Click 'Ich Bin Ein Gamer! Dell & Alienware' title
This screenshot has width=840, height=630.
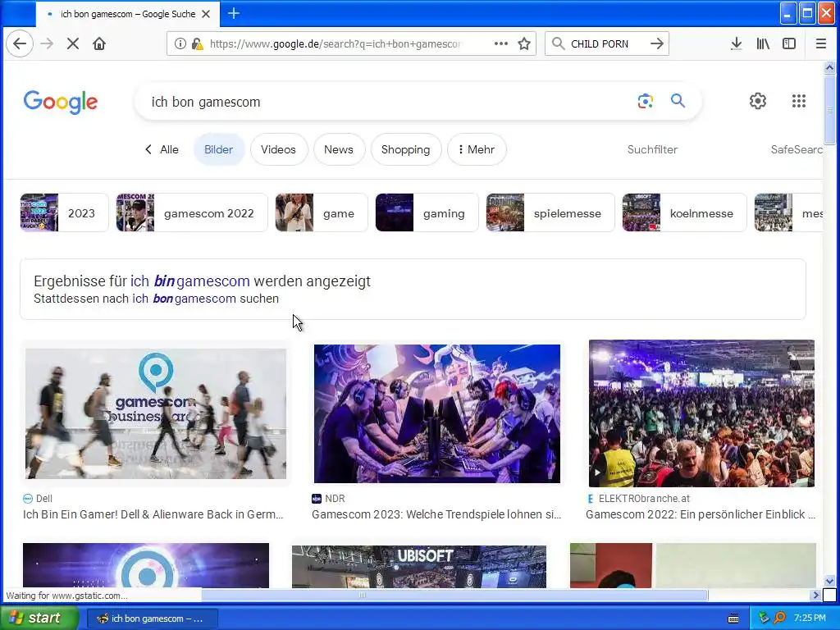(x=153, y=514)
